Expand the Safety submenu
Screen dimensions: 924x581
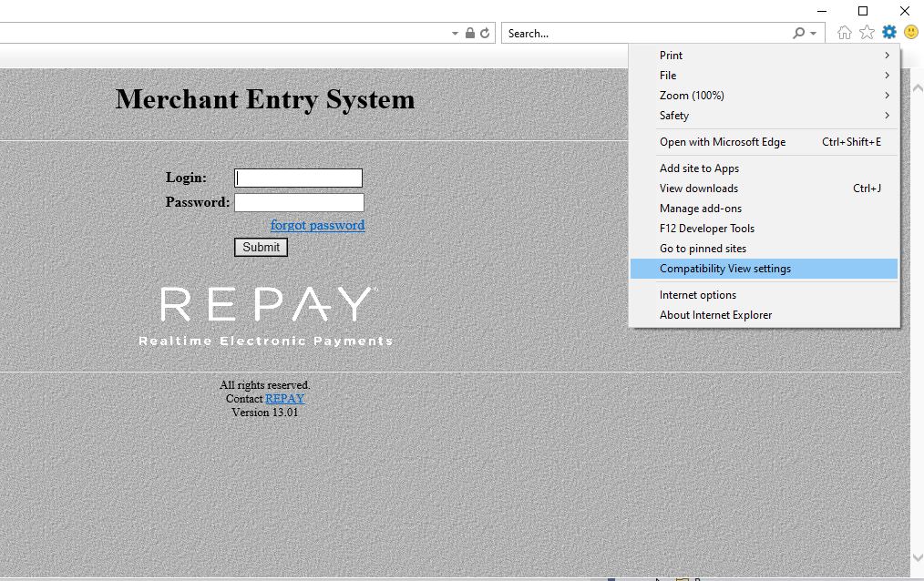point(764,116)
